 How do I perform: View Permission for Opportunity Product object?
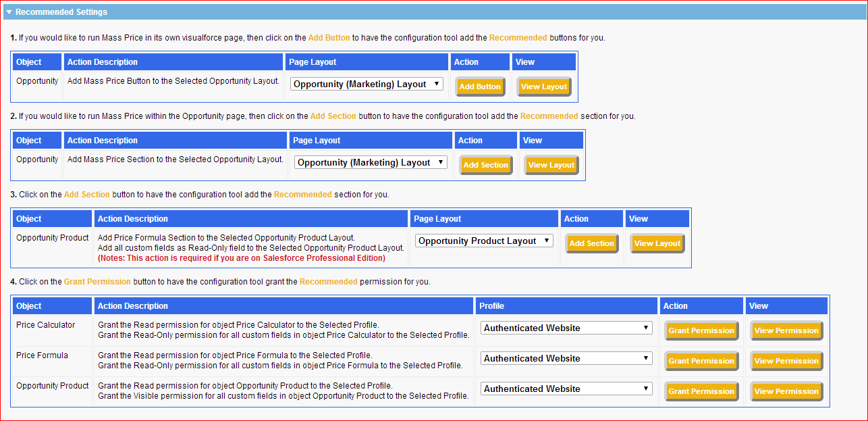786,391
